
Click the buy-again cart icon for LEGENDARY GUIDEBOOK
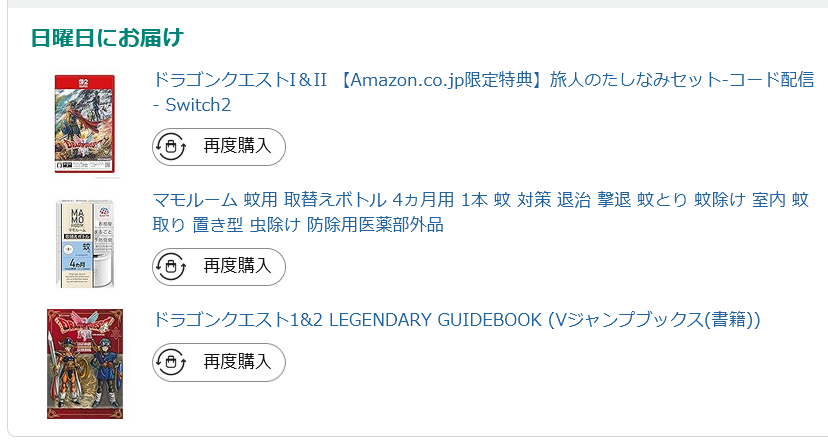[x=170, y=362]
